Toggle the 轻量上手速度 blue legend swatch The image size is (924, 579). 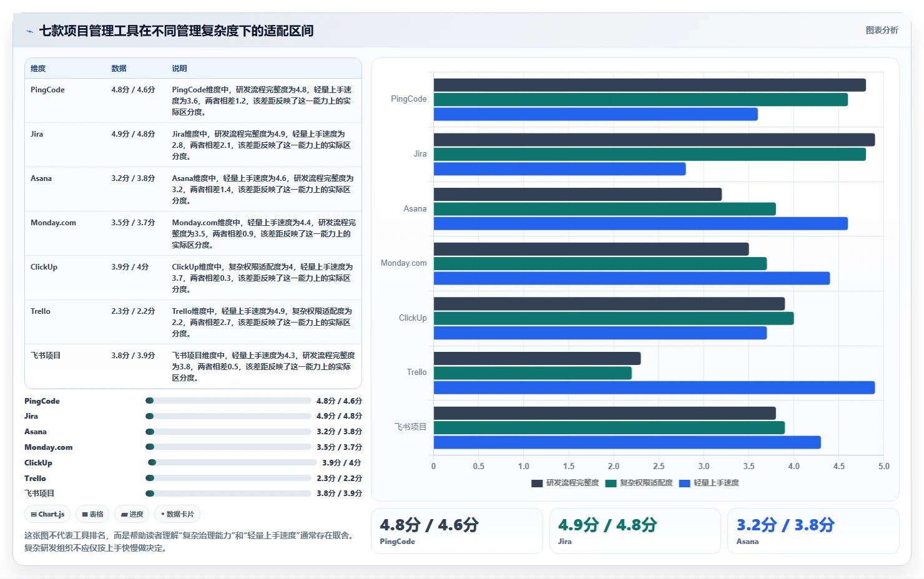(x=684, y=483)
